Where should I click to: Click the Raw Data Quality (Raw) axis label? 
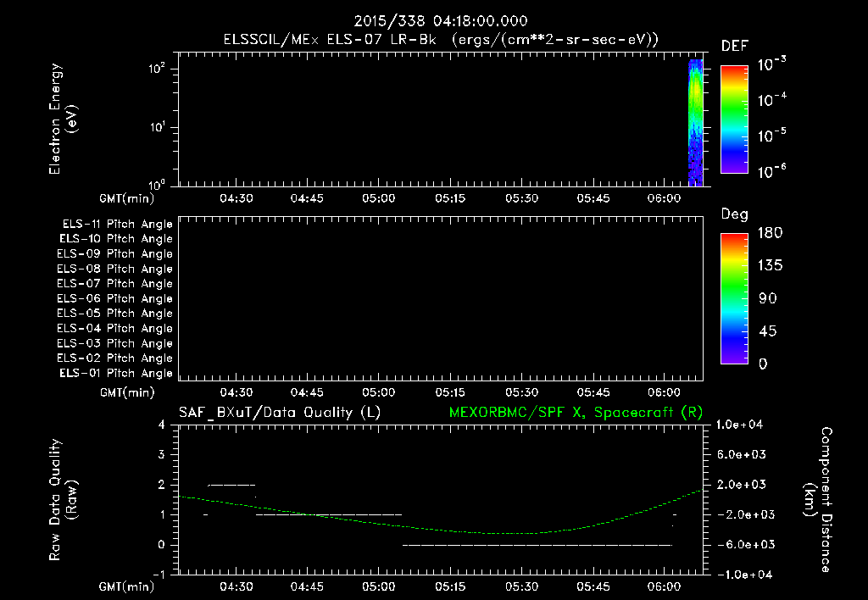coord(63,500)
